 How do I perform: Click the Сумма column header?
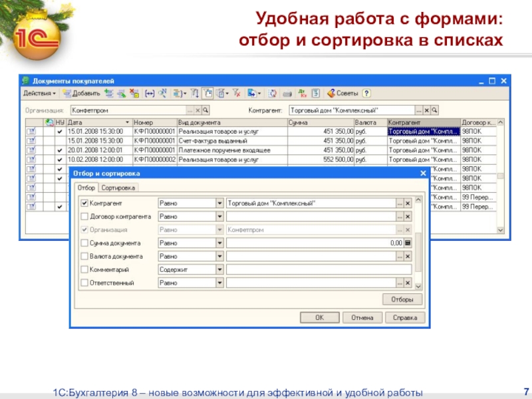click(321, 122)
